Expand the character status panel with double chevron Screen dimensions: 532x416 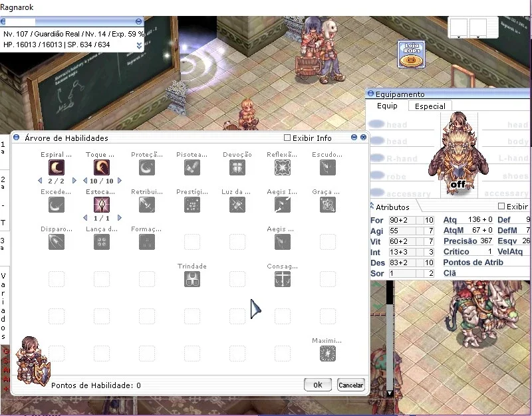coord(139,45)
